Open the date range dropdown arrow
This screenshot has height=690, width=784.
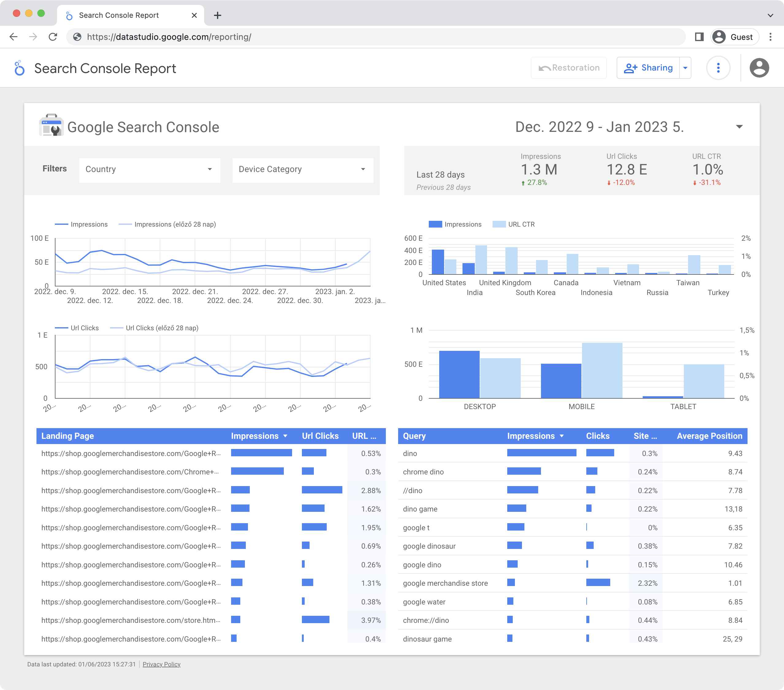(739, 127)
